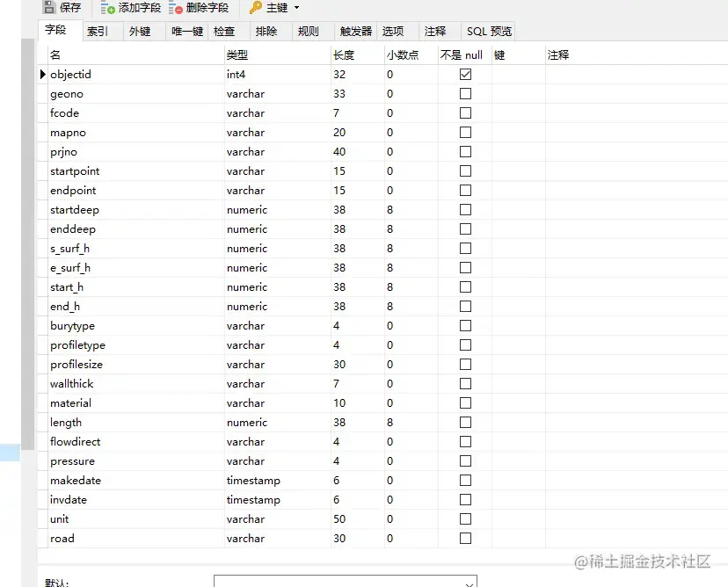This screenshot has width=728, height=587.
Task: Enable Not null for startpoint
Action: tap(465, 171)
